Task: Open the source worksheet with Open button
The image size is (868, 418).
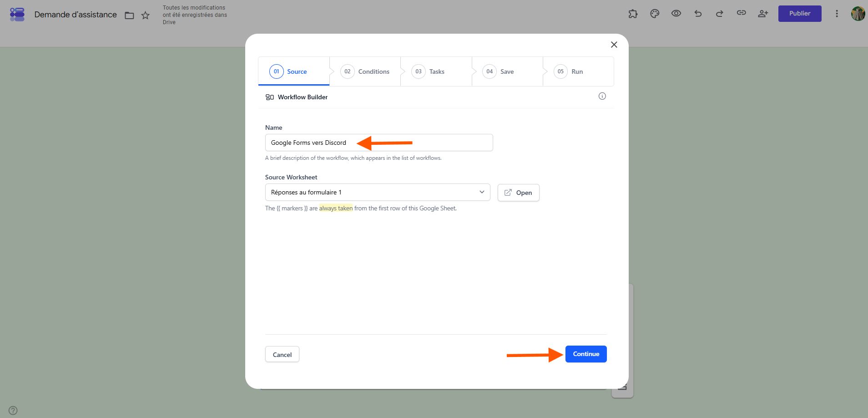Action: (518, 193)
